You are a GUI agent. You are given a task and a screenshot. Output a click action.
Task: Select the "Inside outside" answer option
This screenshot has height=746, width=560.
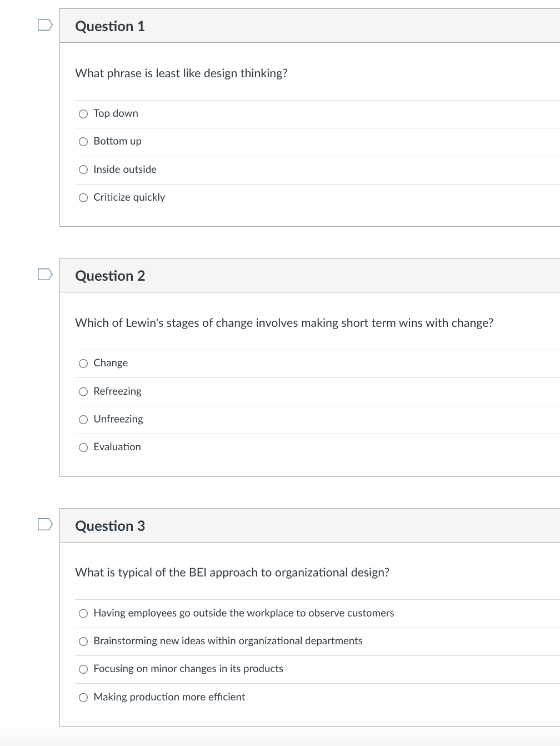coord(83,170)
